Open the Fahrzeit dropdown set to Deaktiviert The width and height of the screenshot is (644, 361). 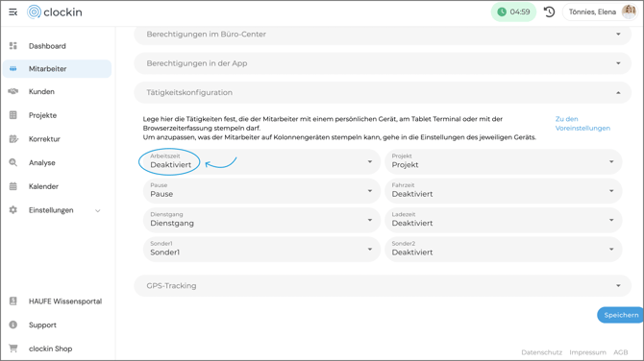503,191
